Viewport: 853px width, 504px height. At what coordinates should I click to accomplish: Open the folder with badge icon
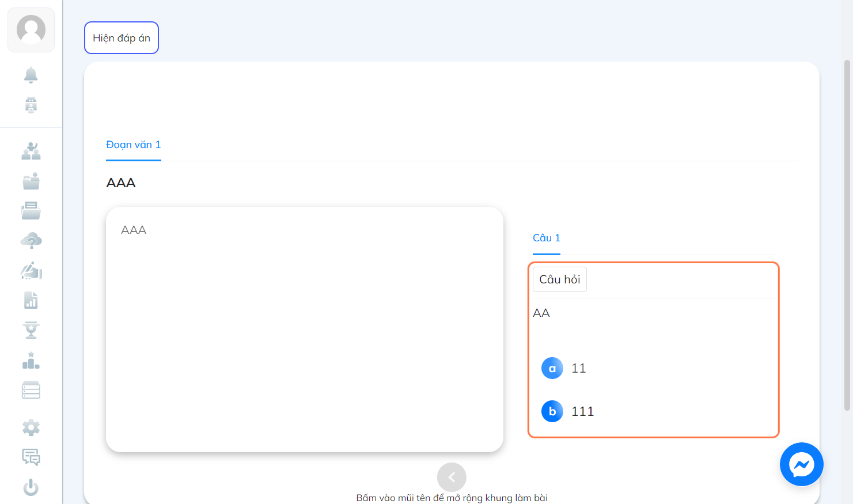(31, 181)
